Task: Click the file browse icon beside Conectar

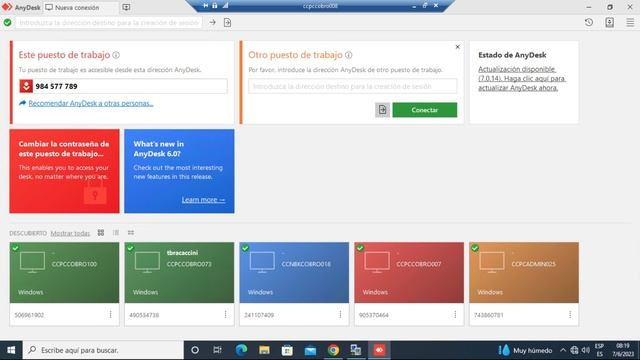Action: (x=382, y=110)
